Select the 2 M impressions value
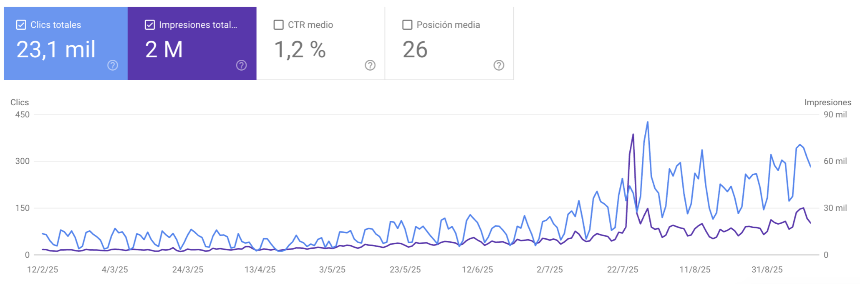868x284 pixels. pyautogui.click(x=164, y=50)
